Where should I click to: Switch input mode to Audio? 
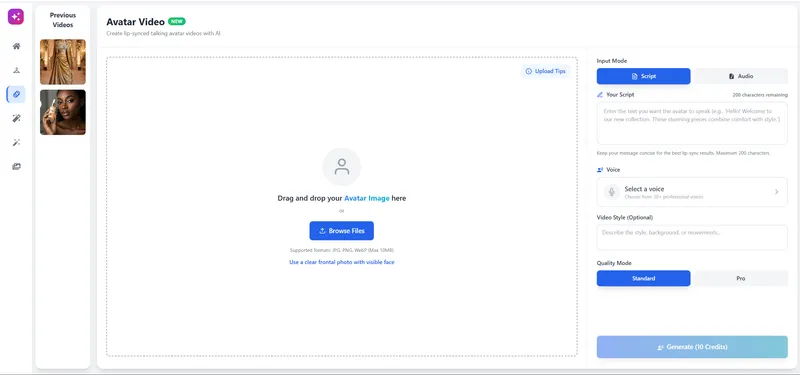pyautogui.click(x=741, y=76)
